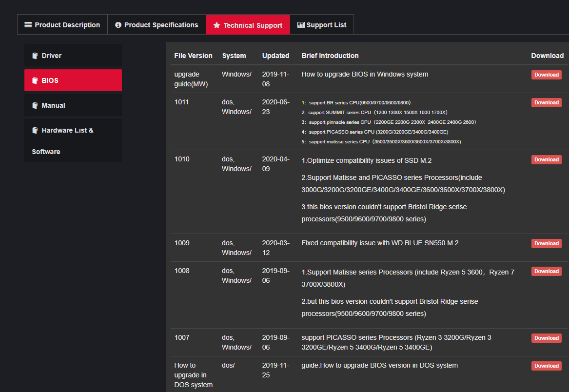This screenshot has height=392, width=569.
Task: Click the 'dos/' system cell in last row
Action: tap(228, 365)
